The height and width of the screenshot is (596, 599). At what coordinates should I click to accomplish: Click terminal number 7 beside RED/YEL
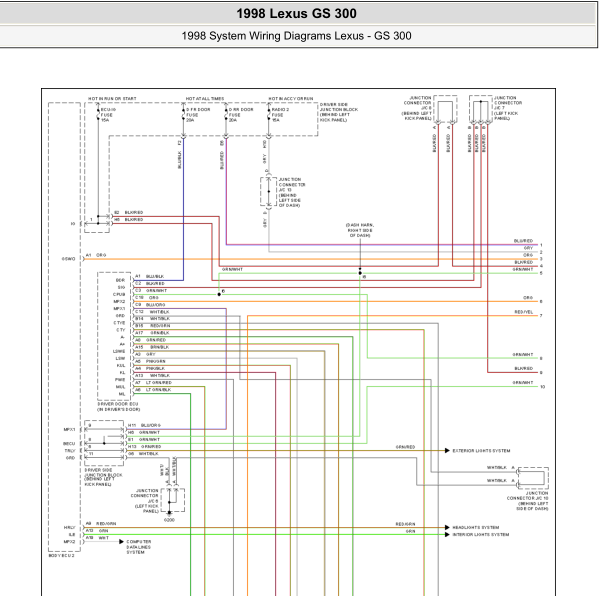541,316
